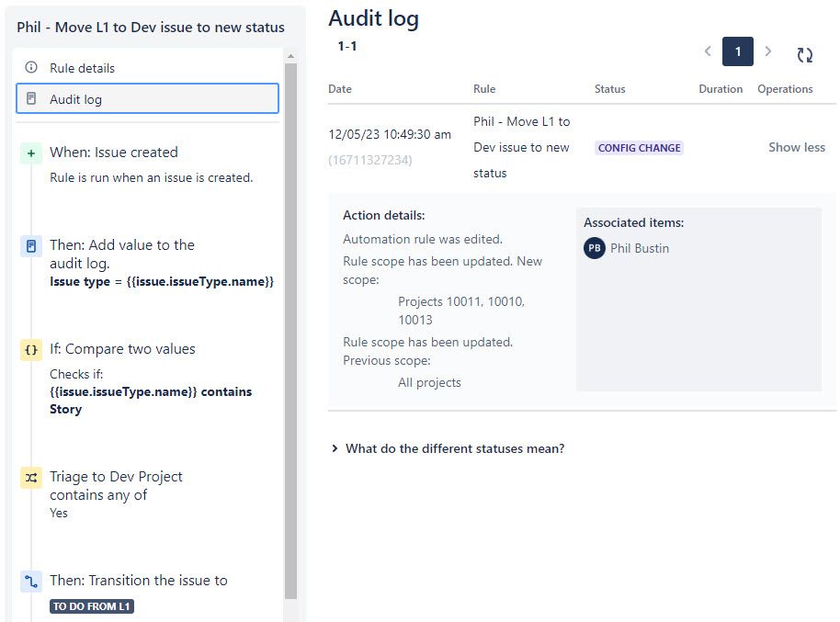Click the rule components panel scrollbar

coord(290,331)
